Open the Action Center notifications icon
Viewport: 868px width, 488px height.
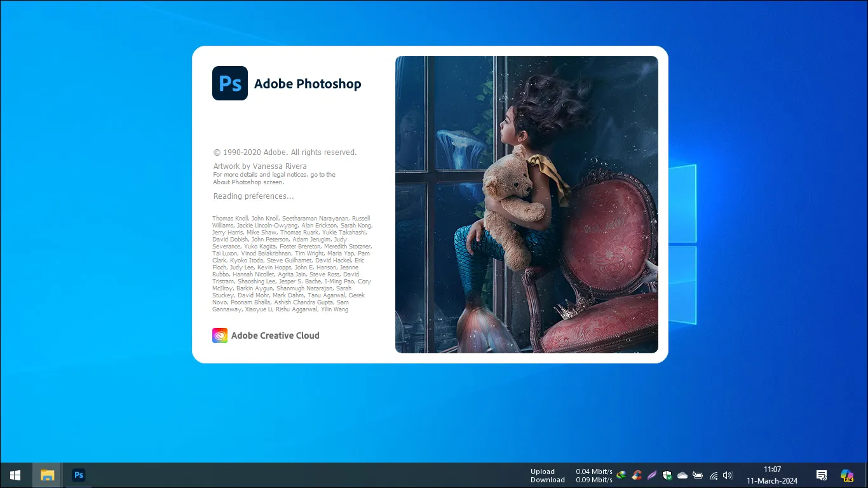(x=821, y=475)
